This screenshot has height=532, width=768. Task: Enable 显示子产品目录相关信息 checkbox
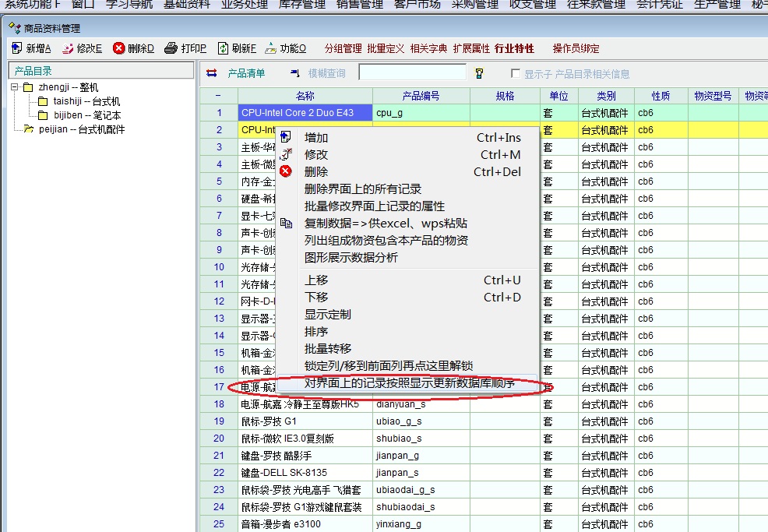click(515, 74)
